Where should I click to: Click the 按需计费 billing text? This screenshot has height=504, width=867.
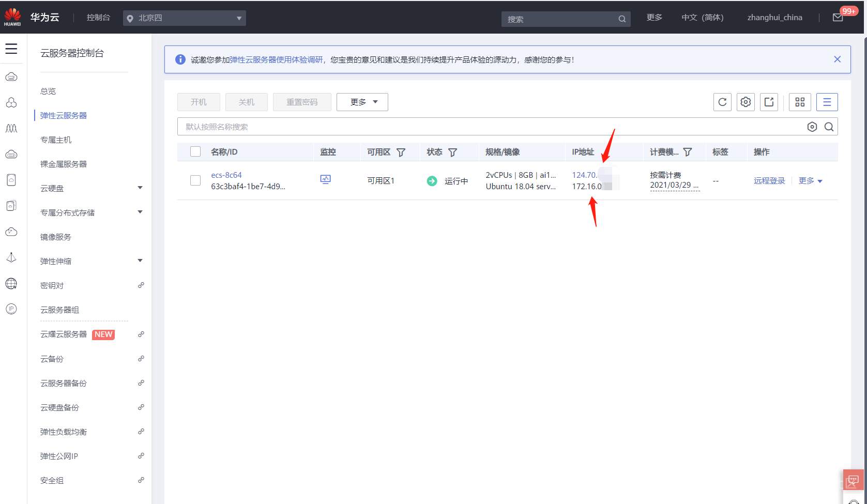[x=665, y=175]
